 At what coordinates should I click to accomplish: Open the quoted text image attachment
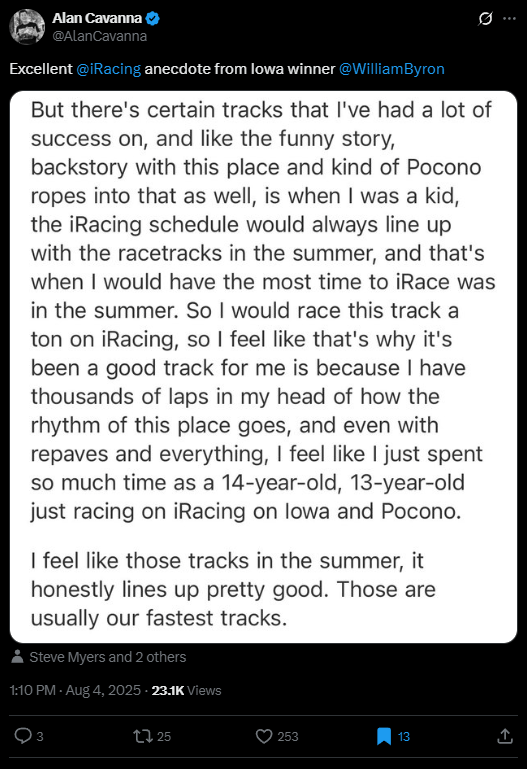[x=263, y=367]
